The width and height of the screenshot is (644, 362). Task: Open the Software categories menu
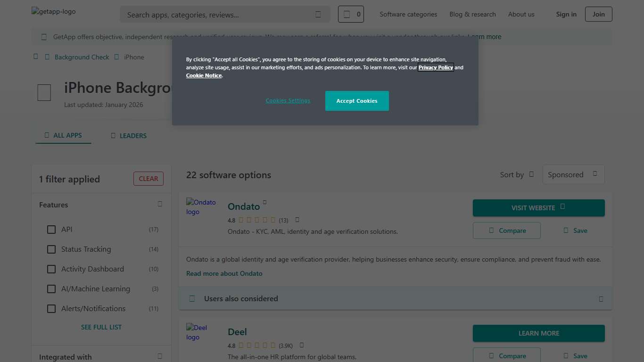(408, 15)
